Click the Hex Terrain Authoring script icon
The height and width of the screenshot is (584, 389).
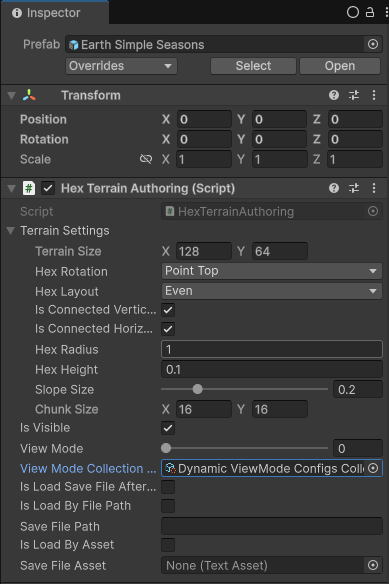pyautogui.click(x=29, y=188)
